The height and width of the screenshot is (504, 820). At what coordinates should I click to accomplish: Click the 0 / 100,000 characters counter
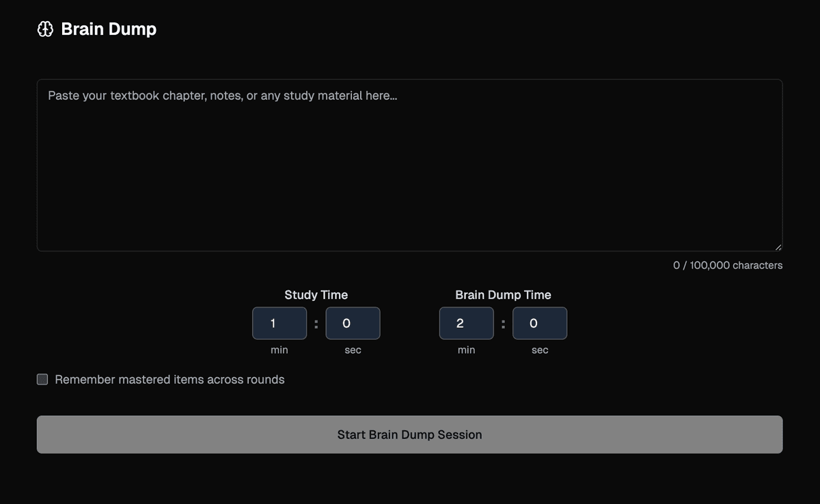pyautogui.click(x=728, y=265)
